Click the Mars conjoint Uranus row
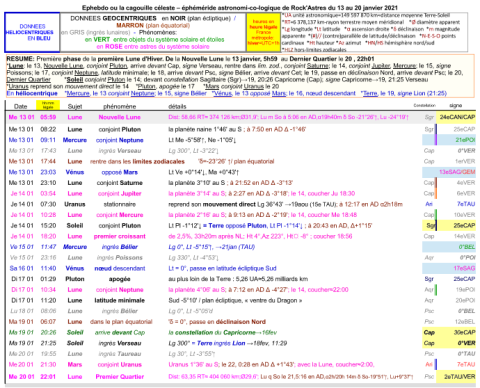This screenshot has width=480, height=388. (x=240, y=365)
